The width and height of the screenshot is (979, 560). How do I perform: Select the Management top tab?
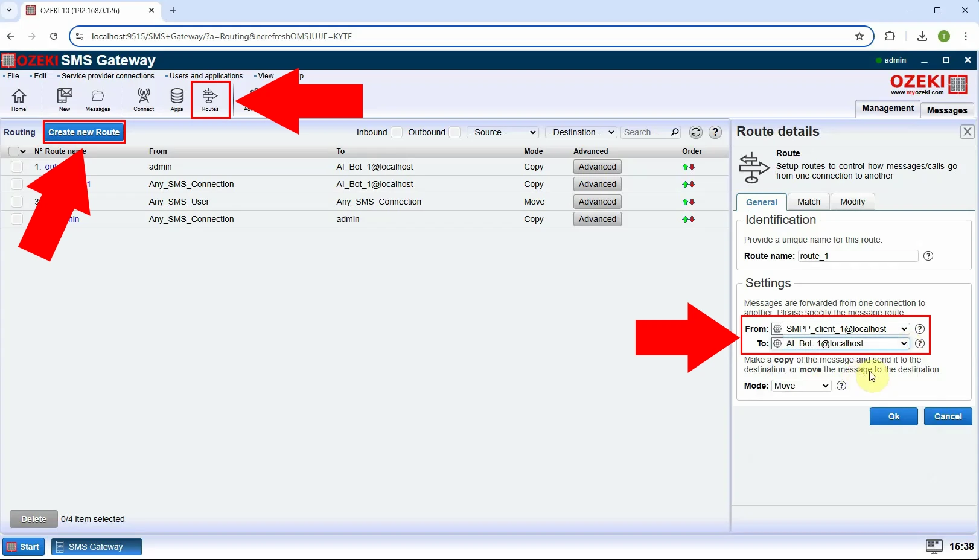888,109
